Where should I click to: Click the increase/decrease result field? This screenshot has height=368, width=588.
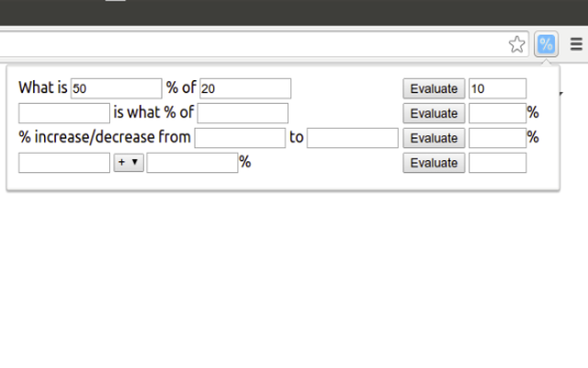click(497, 138)
